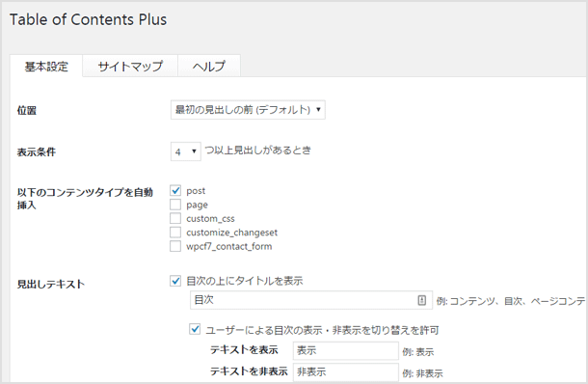Click the Table of Contents Plus heading
The width and height of the screenshot is (588, 384).
(x=88, y=19)
